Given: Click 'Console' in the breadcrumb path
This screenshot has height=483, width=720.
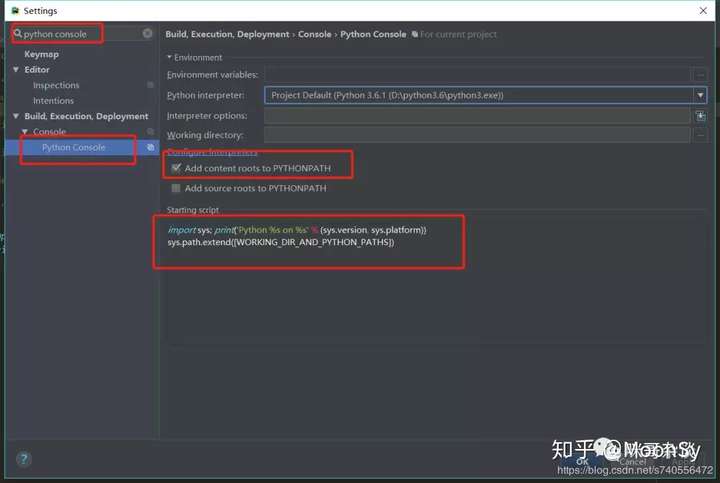Looking at the screenshot, I should pos(315,34).
